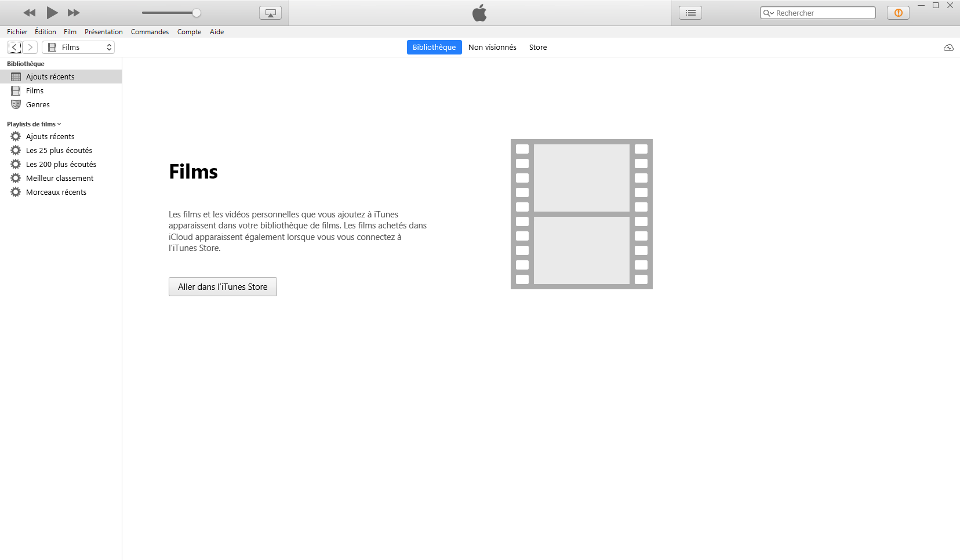This screenshot has width=960, height=560.
Task: Open the search magnifier options
Action: (x=768, y=13)
